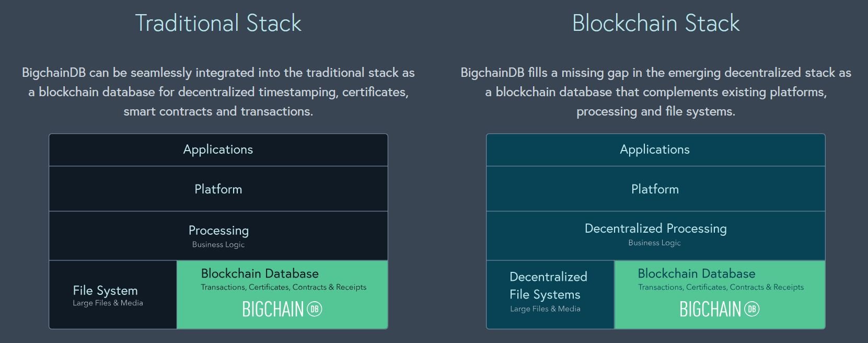
Task: Click Blockchain Database title in Blockchain Stack
Action: point(697,273)
